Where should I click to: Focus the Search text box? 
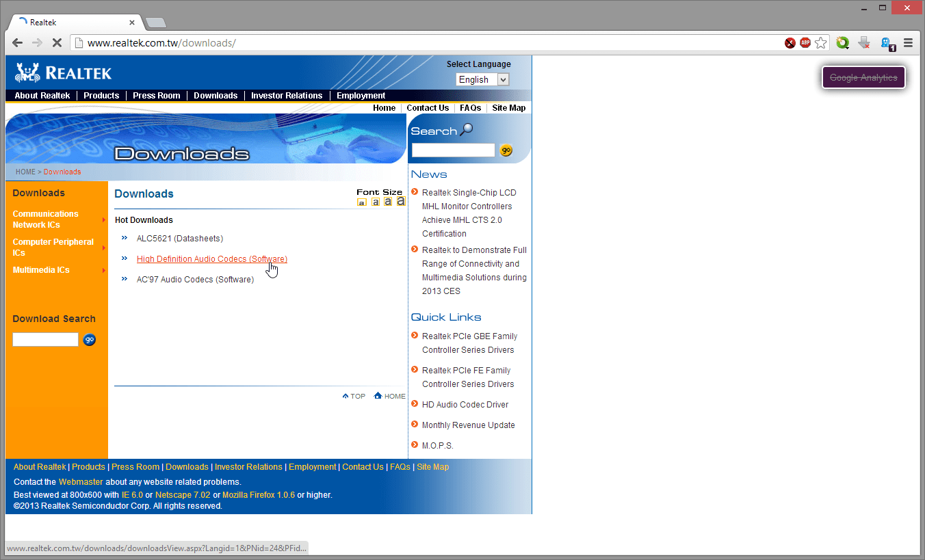click(x=453, y=150)
